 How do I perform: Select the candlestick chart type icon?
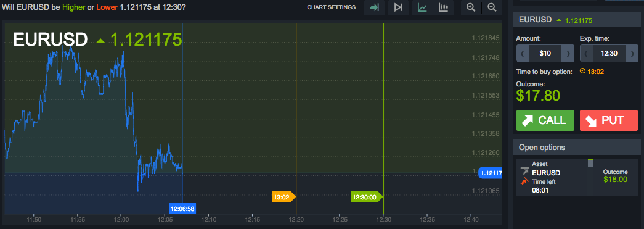click(443, 7)
